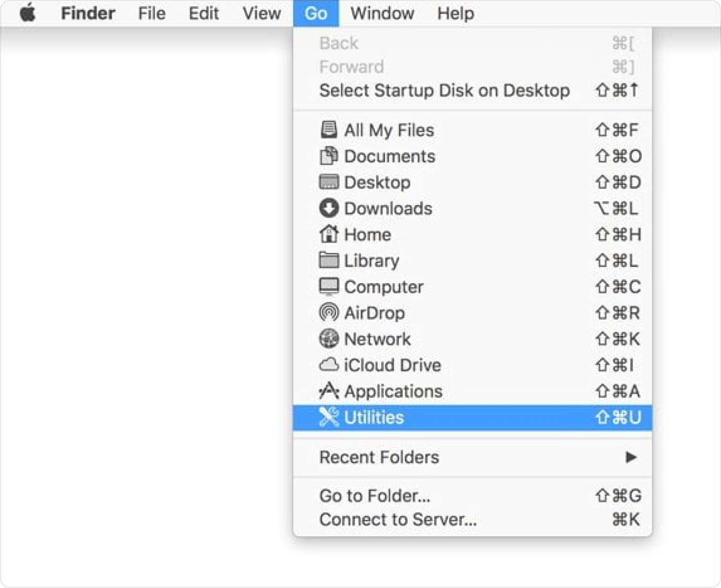Click the iCloud Drive cloud icon

click(x=329, y=364)
